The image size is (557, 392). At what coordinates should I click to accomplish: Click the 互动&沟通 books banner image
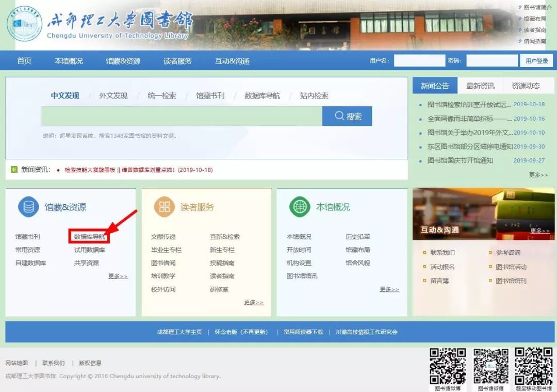[x=483, y=214]
